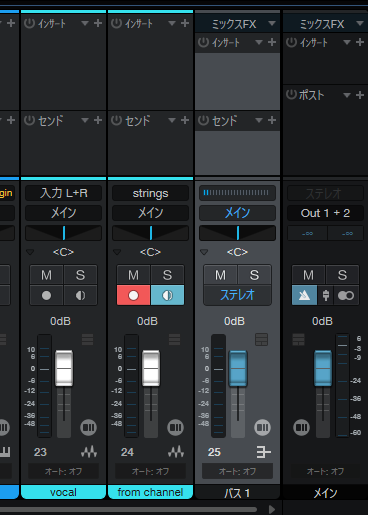The width and height of the screenshot is (368, 515).
Task: Expand the triangle beside バス 1 pan value
Action: 204,252
